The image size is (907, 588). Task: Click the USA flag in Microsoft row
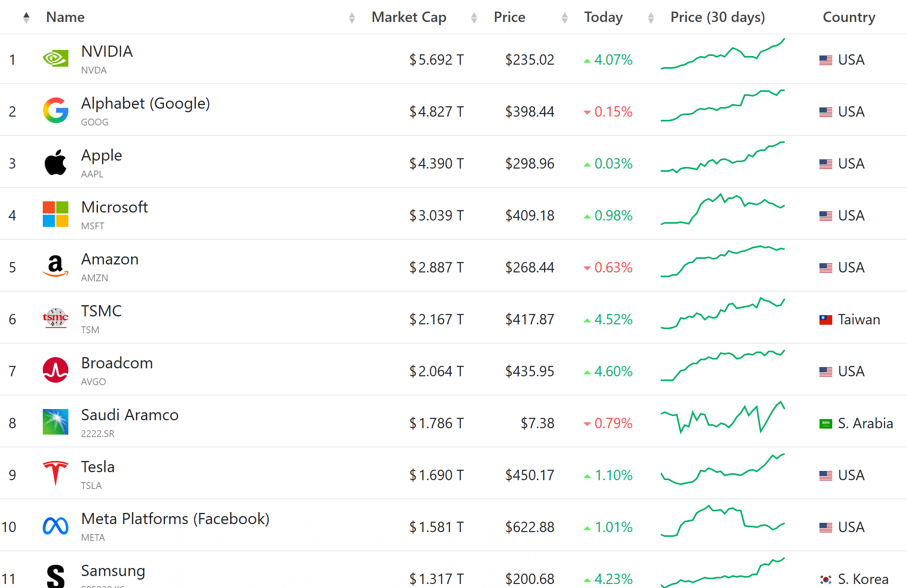(826, 216)
